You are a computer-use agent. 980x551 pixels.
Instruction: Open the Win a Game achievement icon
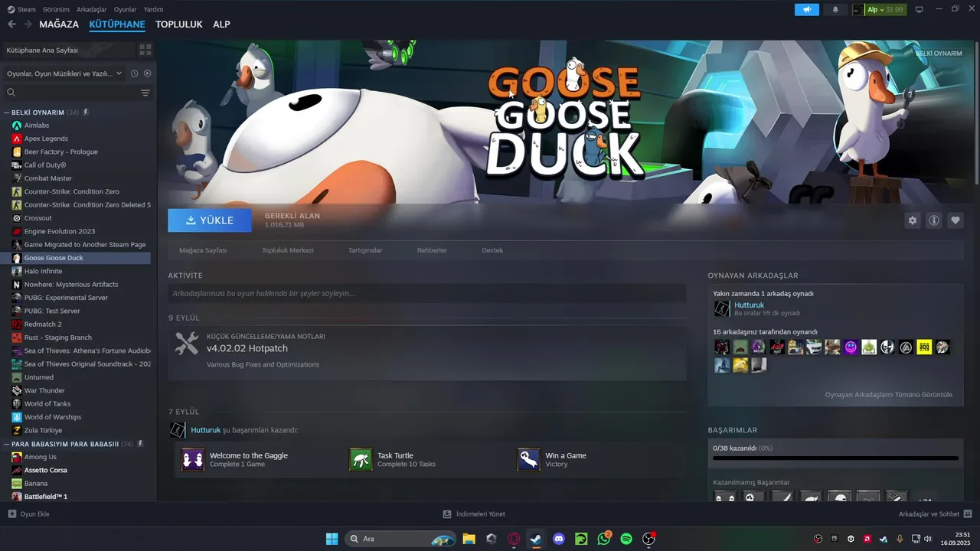(x=529, y=459)
